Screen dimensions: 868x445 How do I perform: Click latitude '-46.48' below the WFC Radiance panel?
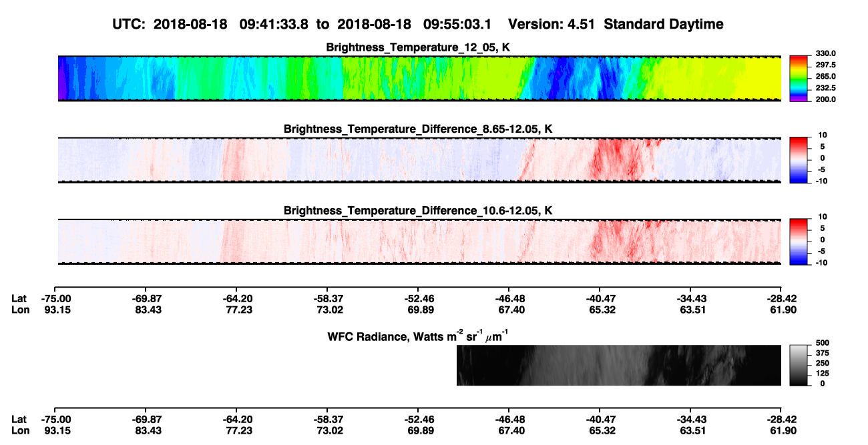tap(509, 419)
